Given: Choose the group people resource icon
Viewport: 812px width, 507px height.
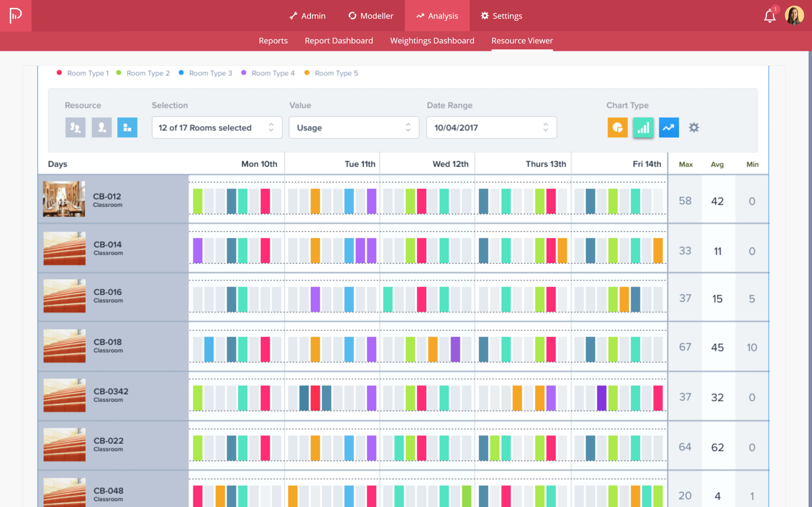Looking at the screenshot, I should (x=75, y=127).
